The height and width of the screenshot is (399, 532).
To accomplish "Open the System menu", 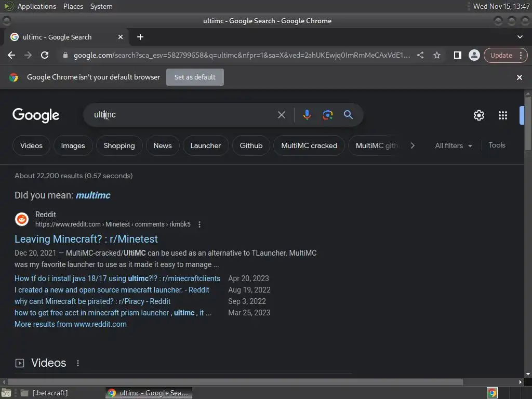I will click(x=101, y=6).
